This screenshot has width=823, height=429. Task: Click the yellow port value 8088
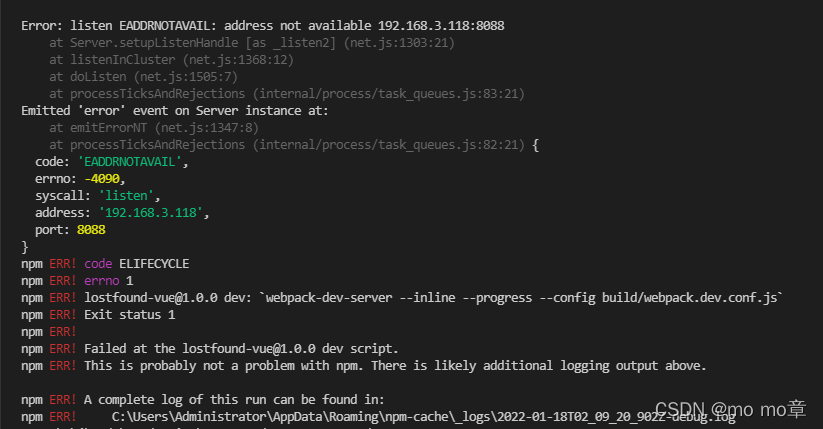(x=91, y=229)
